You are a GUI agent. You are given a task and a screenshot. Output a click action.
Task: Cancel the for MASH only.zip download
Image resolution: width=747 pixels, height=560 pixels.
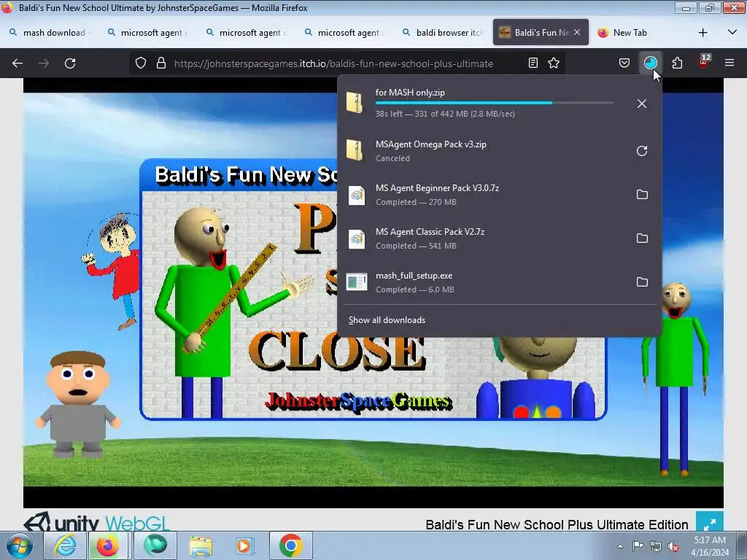[642, 104]
